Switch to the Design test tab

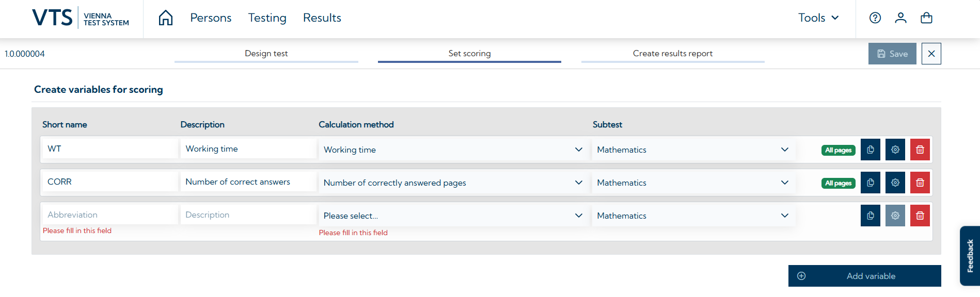coord(266,54)
